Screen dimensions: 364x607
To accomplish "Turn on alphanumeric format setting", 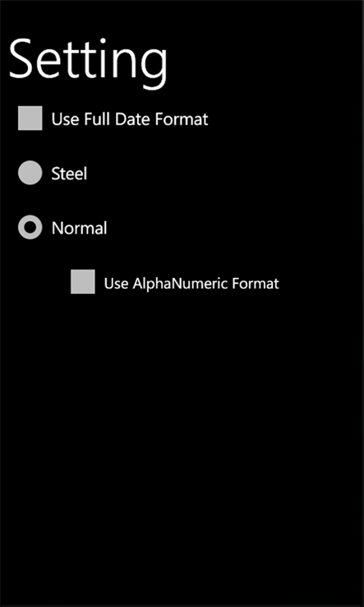I will (x=83, y=282).
